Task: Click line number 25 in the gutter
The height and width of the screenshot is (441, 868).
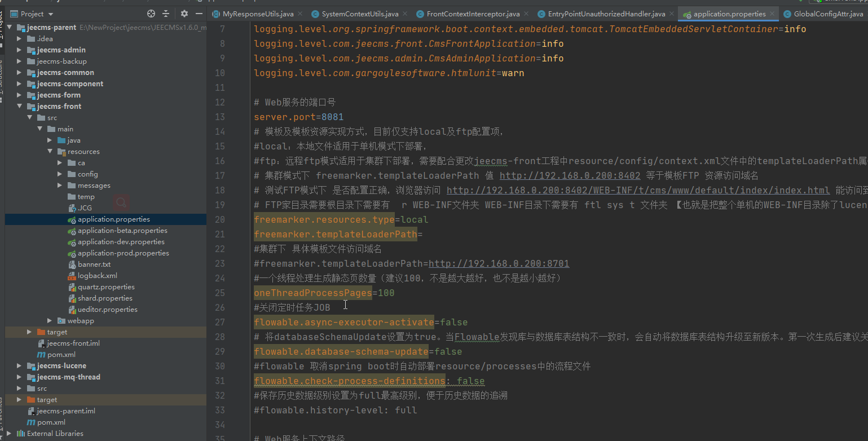Action: pos(219,293)
